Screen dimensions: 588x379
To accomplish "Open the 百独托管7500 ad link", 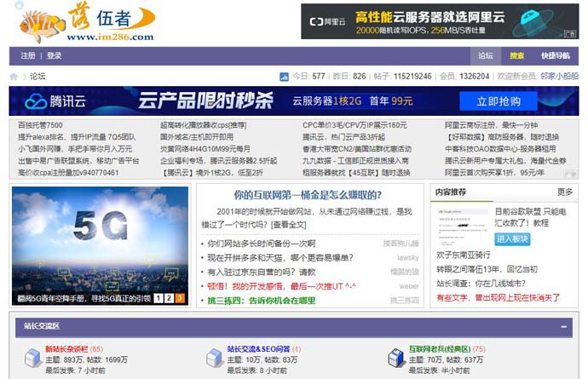I will coord(41,125).
